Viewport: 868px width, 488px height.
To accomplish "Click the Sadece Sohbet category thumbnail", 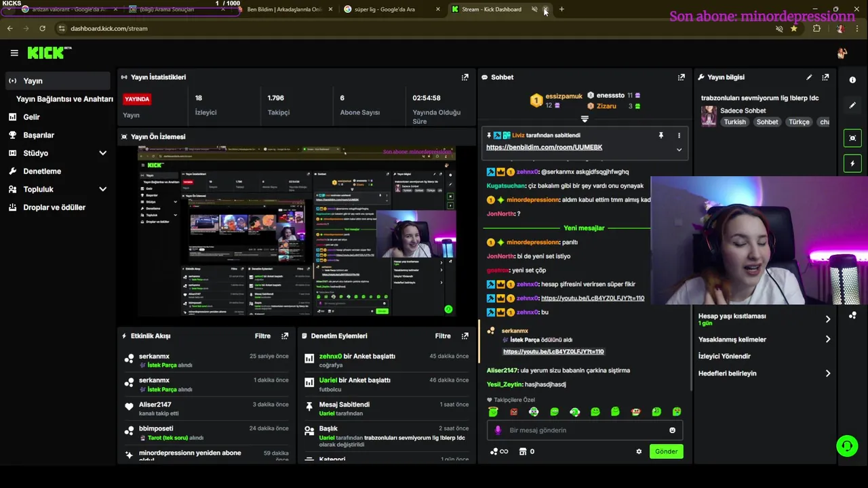I will (x=709, y=116).
